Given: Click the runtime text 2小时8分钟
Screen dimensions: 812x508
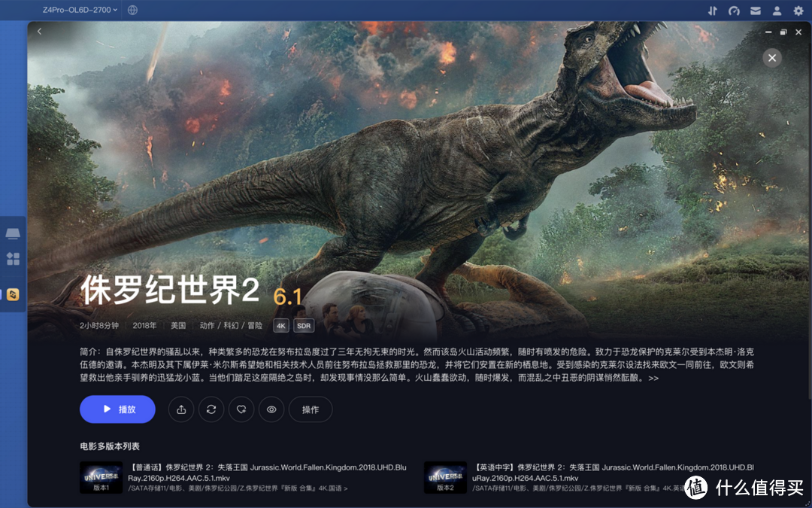Looking at the screenshot, I should pyautogui.click(x=99, y=326).
